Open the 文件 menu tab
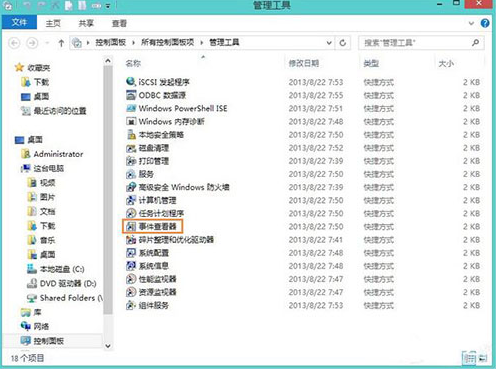496x369 pixels. [x=19, y=22]
